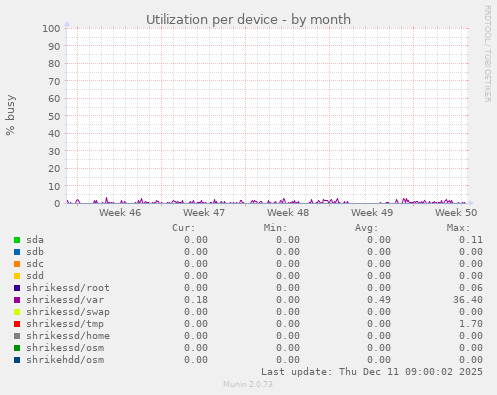The height and width of the screenshot is (395, 497).
Task: Click the 'Max:' column header
Action: pyautogui.click(x=458, y=228)
